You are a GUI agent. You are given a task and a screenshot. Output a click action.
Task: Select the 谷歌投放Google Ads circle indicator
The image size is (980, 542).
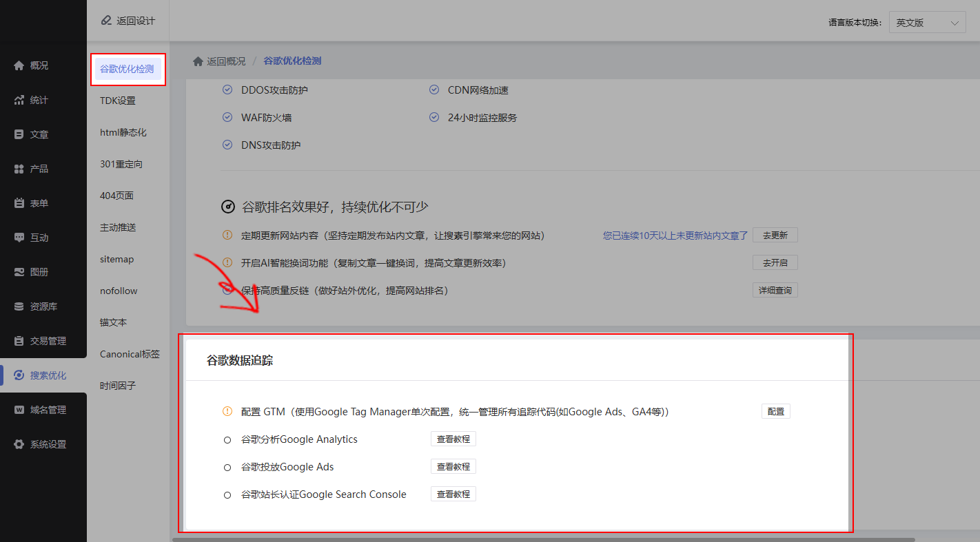tap(227, 467)
